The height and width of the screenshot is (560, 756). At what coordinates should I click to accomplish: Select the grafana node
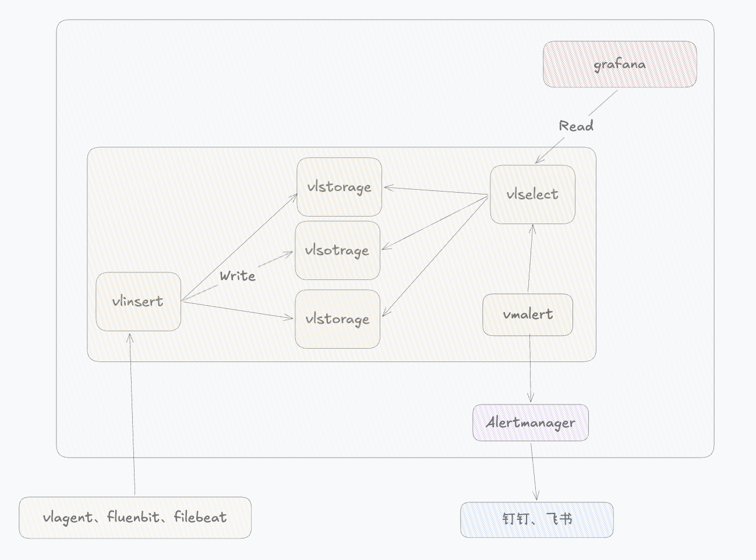[x=620, y=64]
